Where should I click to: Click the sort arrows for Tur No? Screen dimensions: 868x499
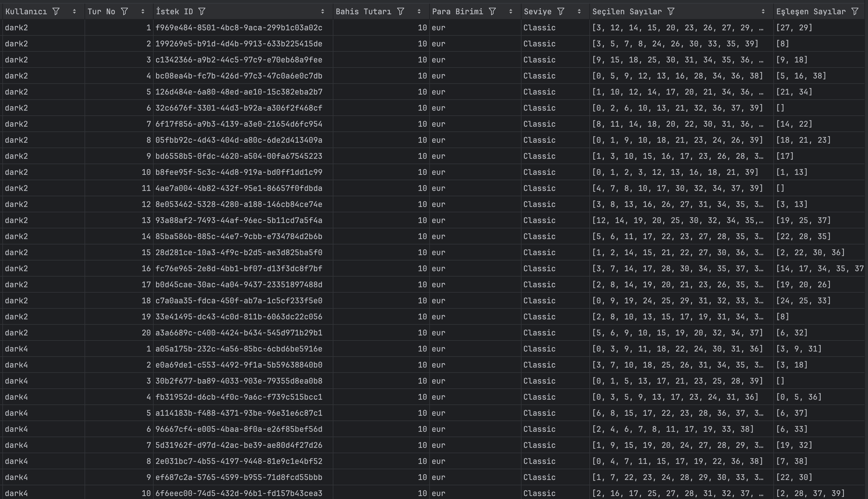143,12
